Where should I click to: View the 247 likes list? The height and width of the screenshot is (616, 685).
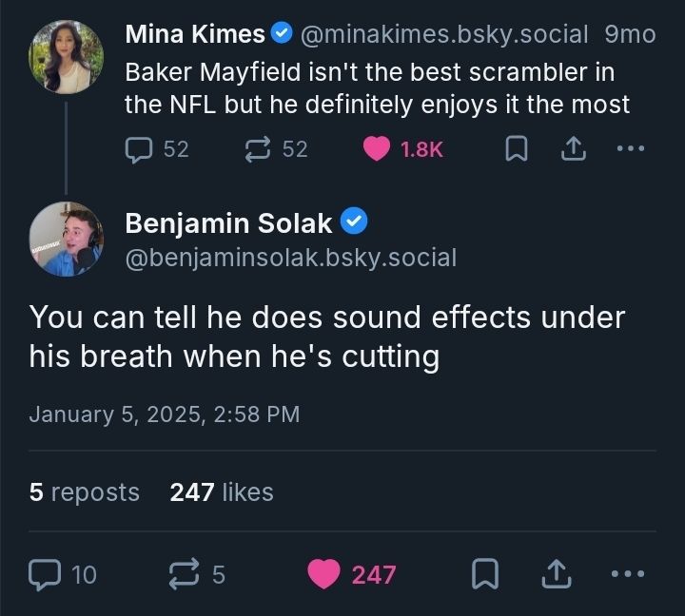[222, 491]
